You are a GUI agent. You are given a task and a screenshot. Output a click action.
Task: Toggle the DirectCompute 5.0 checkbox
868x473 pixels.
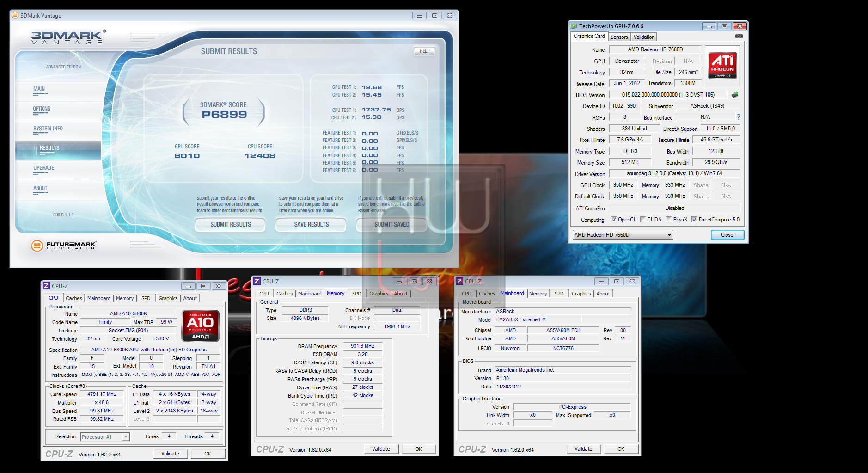click(x=694, y=220)
